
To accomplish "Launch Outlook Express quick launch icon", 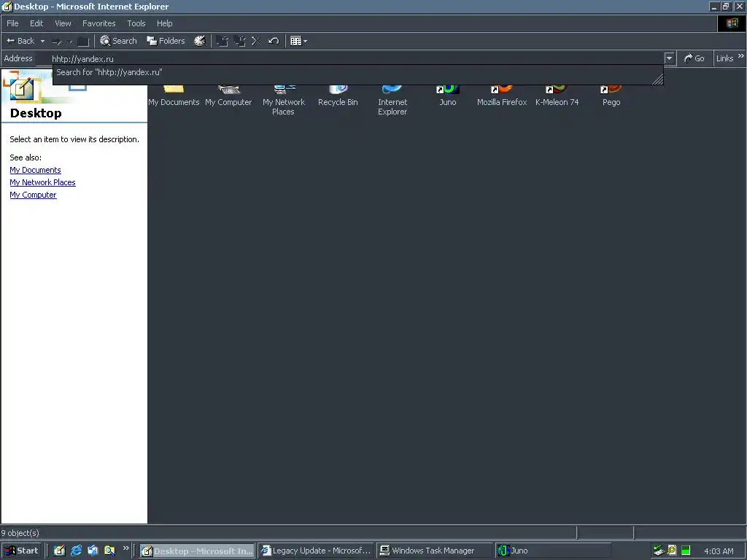I will tap(93, 551).
